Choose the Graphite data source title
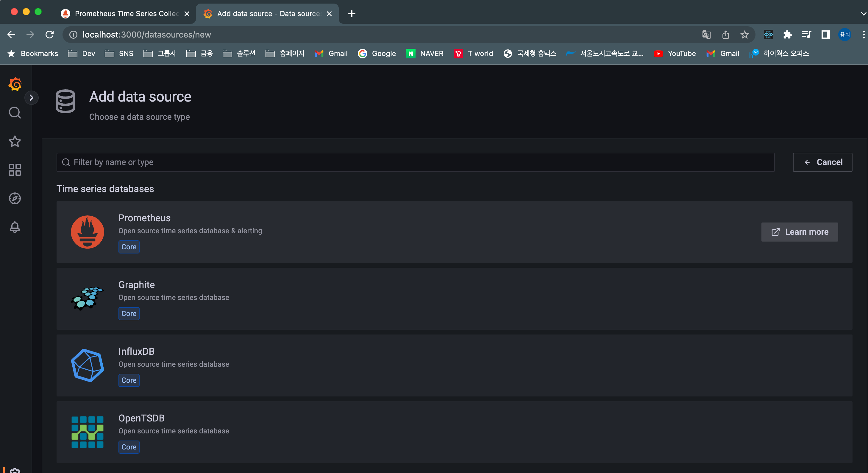 [x=136, y=285]
